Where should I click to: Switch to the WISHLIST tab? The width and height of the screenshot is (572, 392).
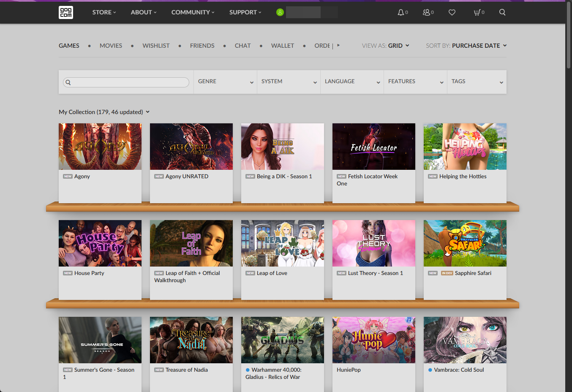click(156, 46)
